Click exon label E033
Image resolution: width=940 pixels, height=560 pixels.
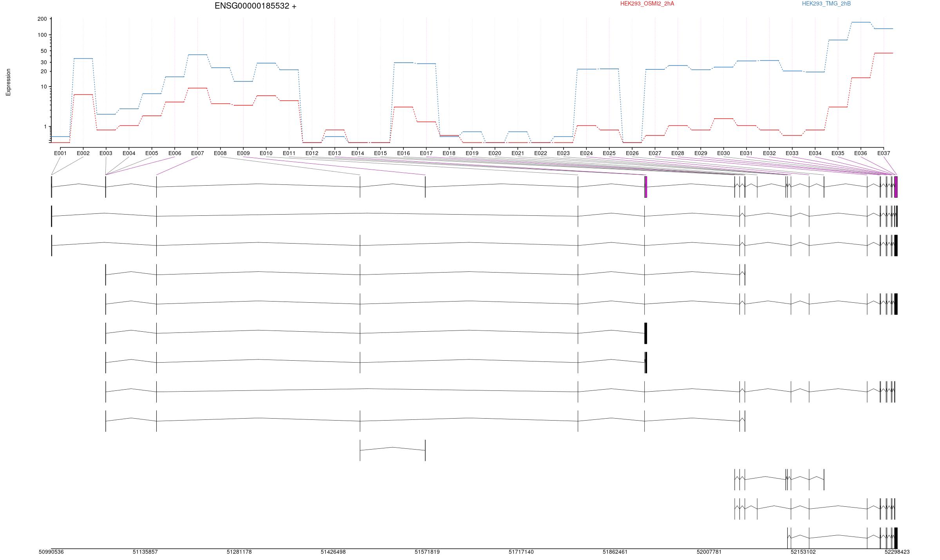(x=792, y=153)
